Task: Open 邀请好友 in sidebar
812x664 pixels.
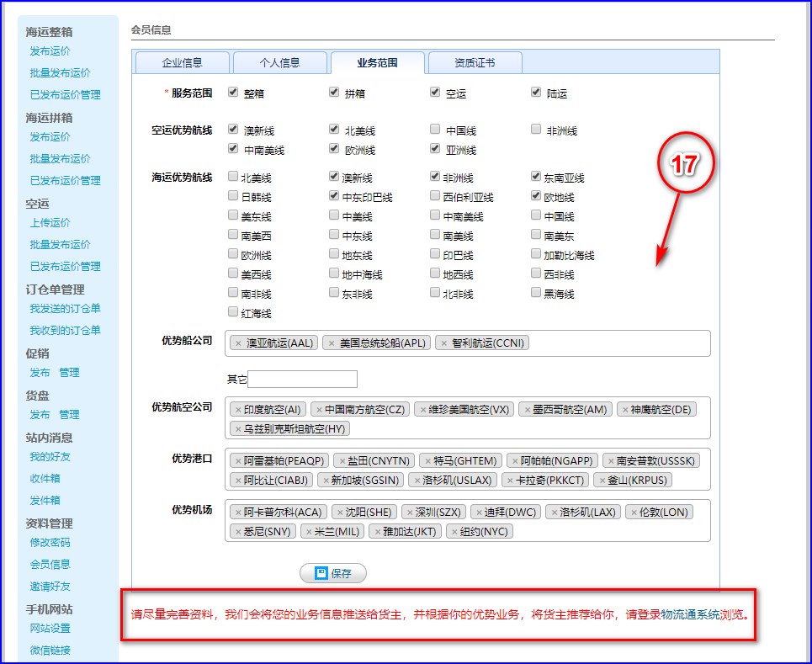Action: pos(50,587)
